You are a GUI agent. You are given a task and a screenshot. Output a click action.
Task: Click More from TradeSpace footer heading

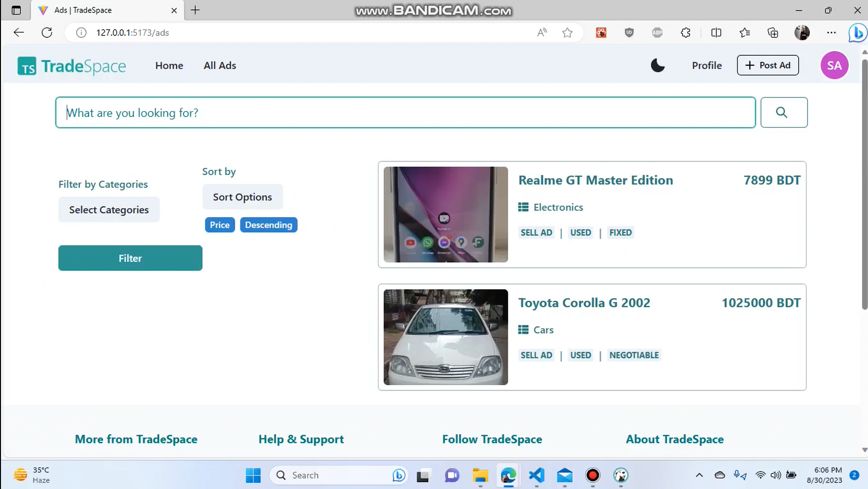pos(136,439)
